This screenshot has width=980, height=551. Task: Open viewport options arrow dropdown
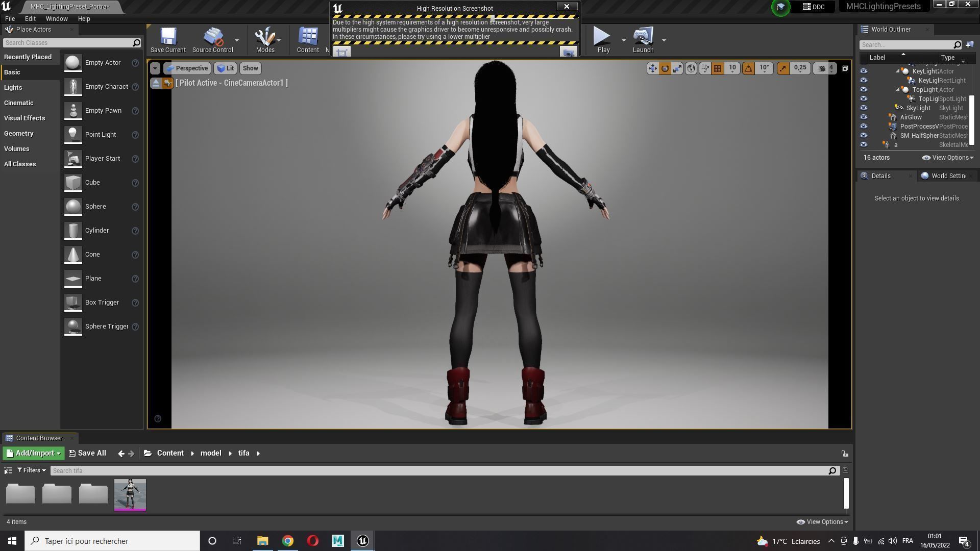click(155, 68)
